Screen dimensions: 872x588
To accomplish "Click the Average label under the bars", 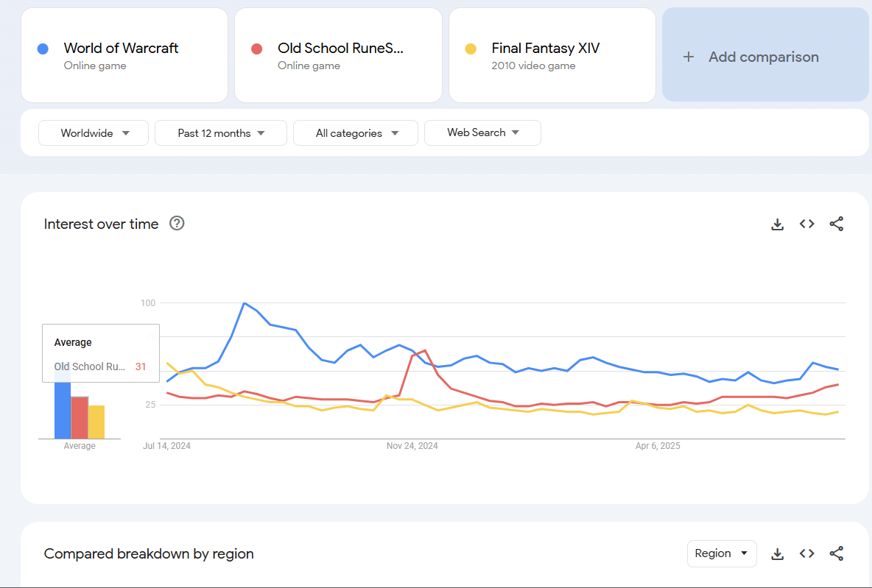I will pyautogui.click(x=80, y=446).
